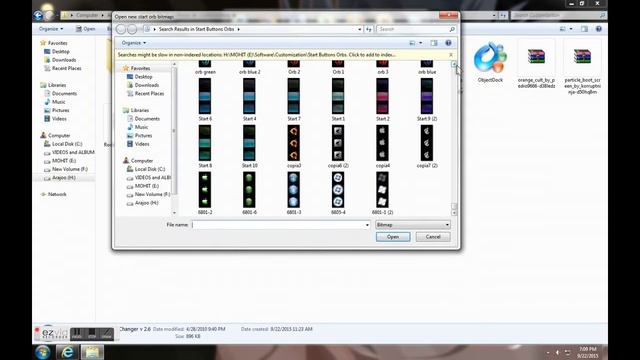Click Open in the Explorer toolbar

85,29
